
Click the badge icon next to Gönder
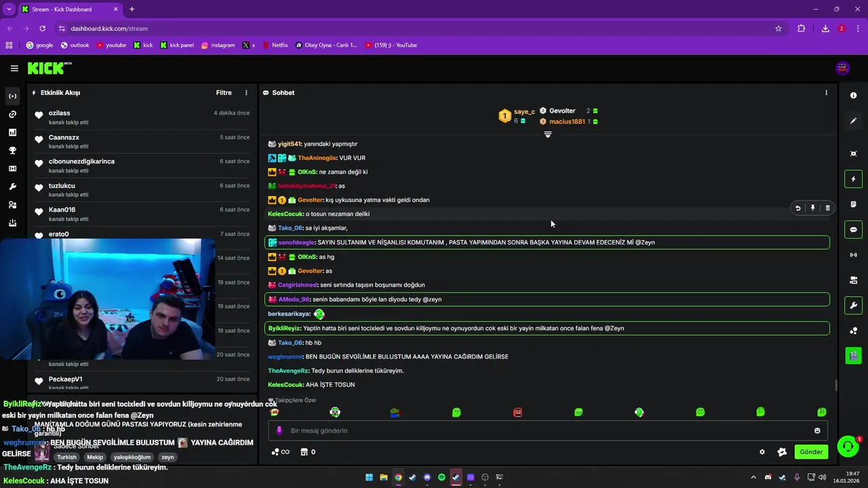point(782,452)
